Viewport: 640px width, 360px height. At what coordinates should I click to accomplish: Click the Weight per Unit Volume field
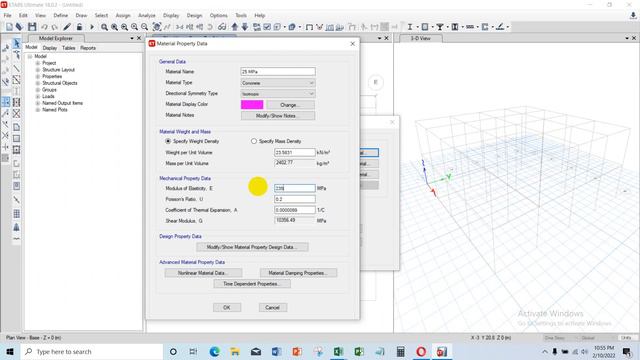click(x=295, y=152)
